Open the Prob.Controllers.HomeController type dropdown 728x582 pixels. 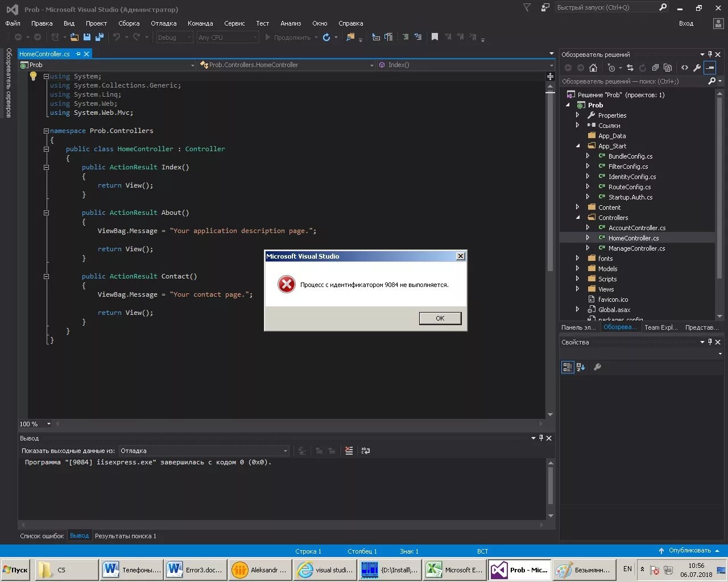[286, 65]
